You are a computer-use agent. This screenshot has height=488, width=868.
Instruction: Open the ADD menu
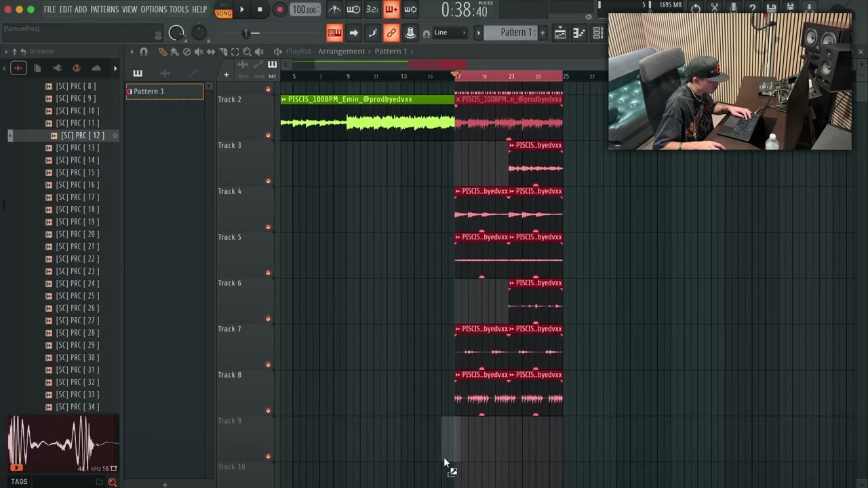pyautogui.click(x=81, y=9)
